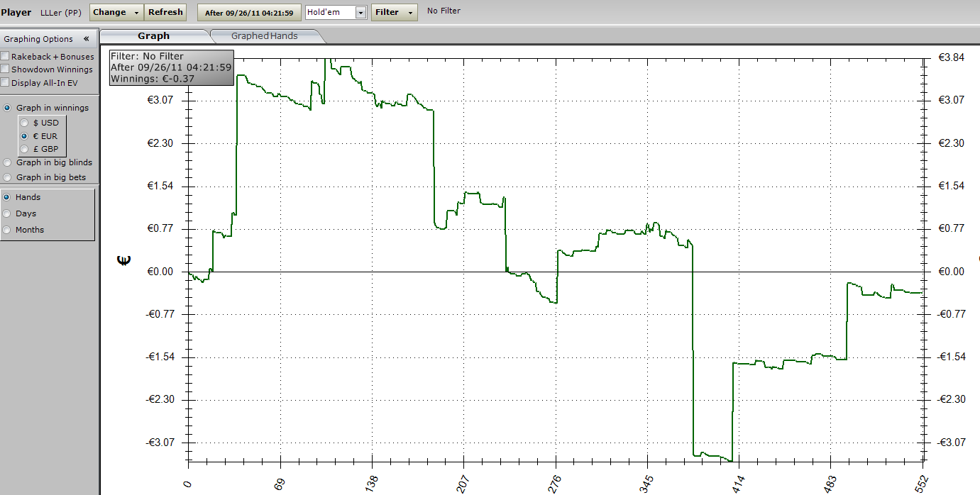Open the Hold'em game type combo box
This screenshot has height=495, width=980.
click(x=336, y=12)
